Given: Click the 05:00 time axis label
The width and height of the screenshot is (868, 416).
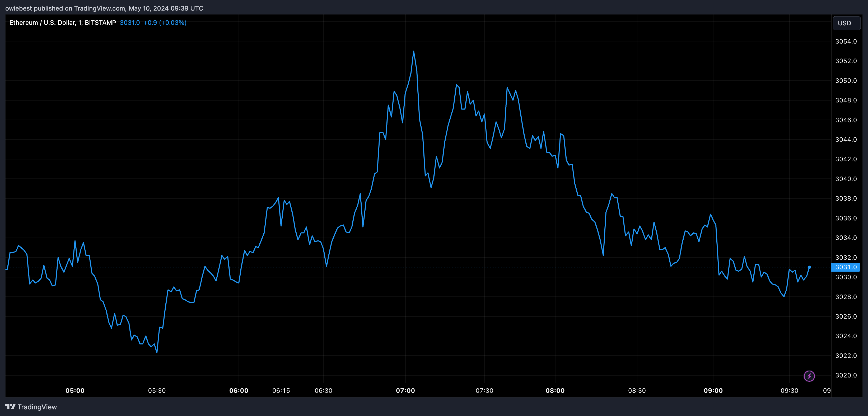Looking at the screenshot, I should 75,391.
